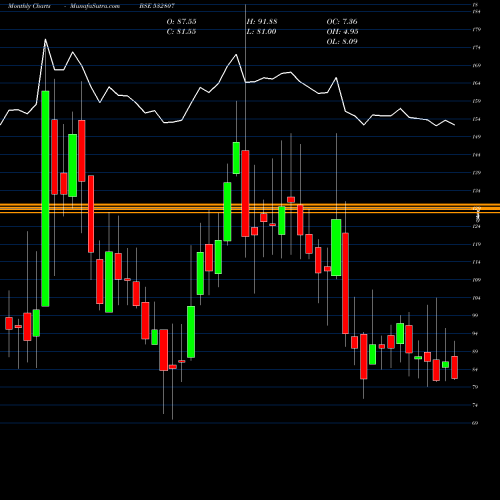Screen dimensions: 500x500
Task: Click the 79 price axis label
Action: (x=476, y=387)
